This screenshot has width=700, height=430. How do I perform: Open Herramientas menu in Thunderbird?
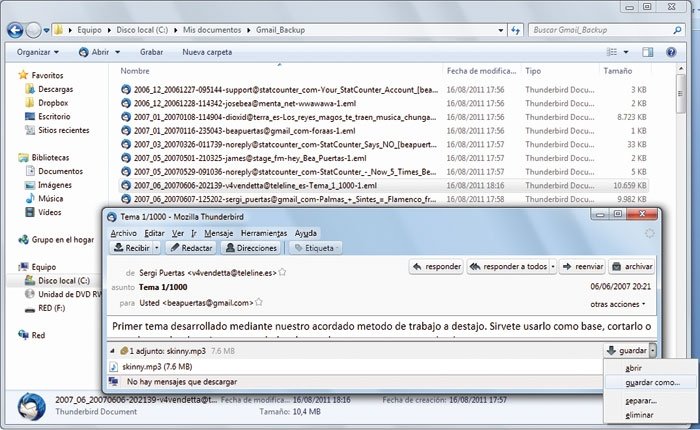coord(264,233)
